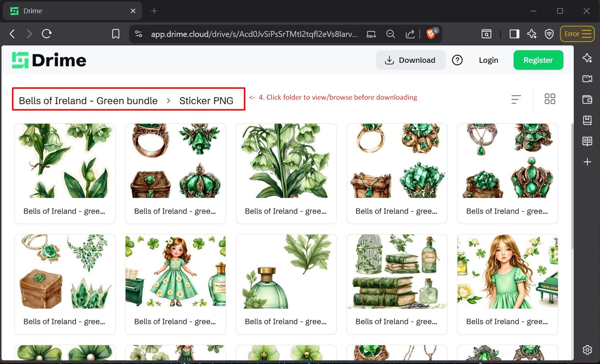Click file name under the perfume bottle thumbnail
This screenshot has height=364, width=600.
click(286, 322)
